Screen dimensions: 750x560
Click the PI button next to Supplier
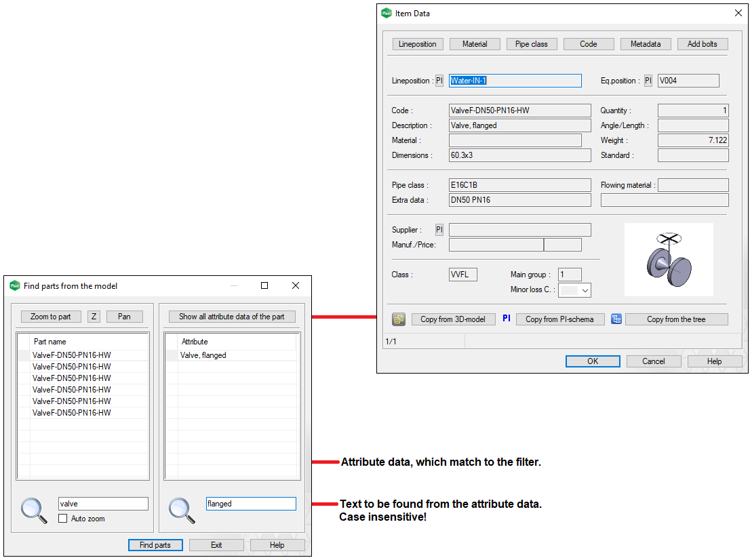(x=439, y=230)
